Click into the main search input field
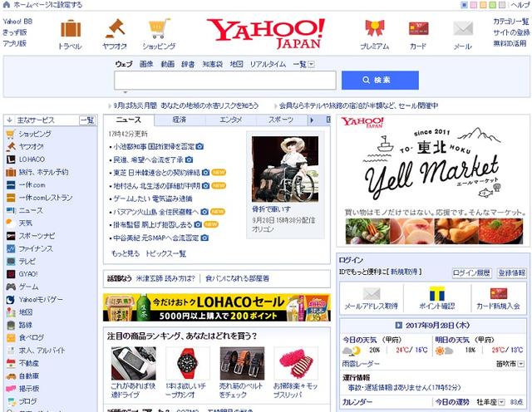The width and height of the screenshot is (532, 412). [224, 81]
